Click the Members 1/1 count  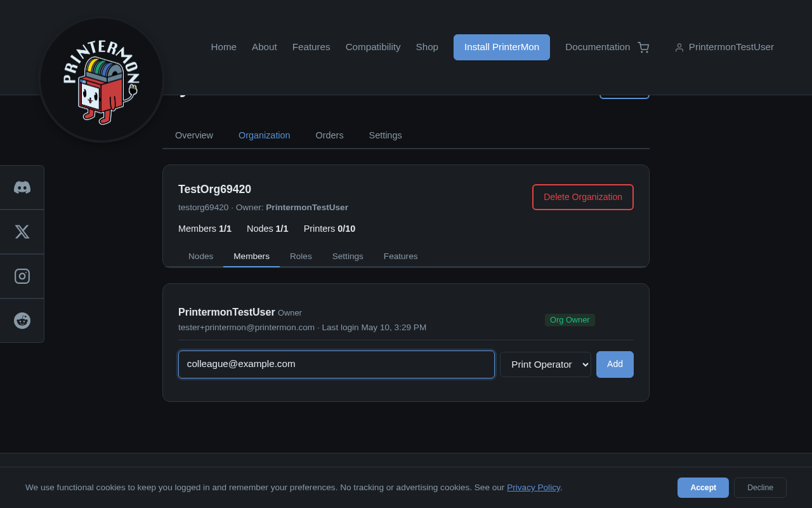[205, 229]
